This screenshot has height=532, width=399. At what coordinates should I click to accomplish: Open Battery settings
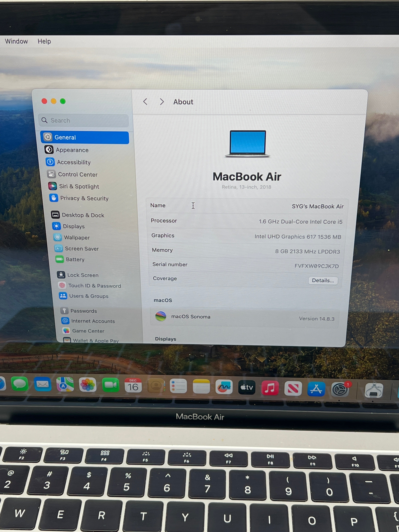pos(70,259)
